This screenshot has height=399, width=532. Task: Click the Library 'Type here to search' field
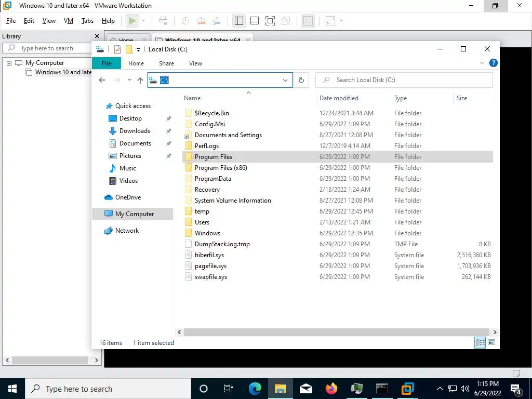click(x=47, y=48)
